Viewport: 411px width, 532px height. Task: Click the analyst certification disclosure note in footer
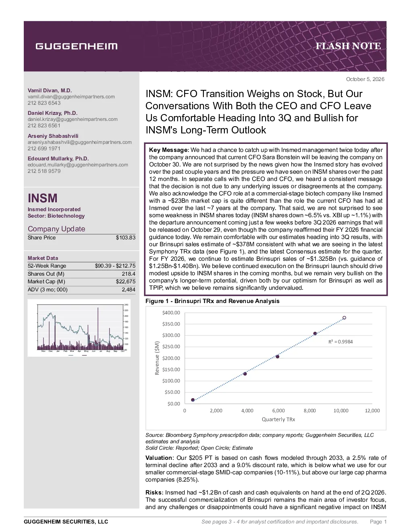pos(280,522)
